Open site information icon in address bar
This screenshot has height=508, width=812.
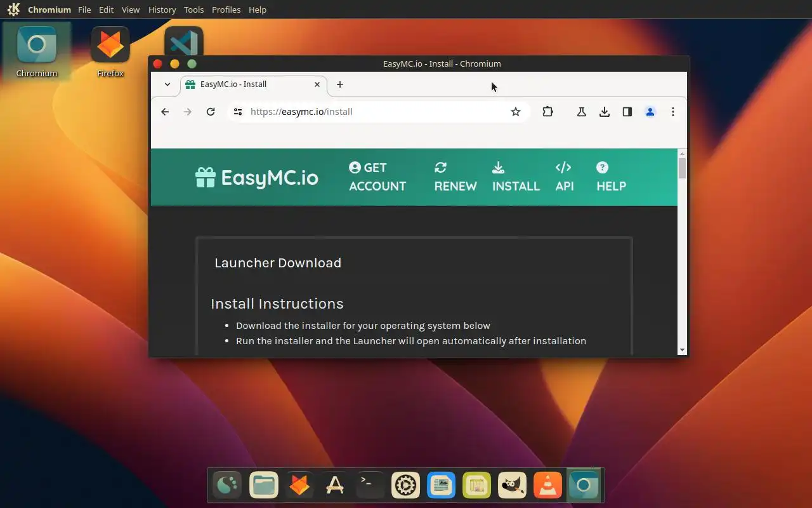coord(238,112)
